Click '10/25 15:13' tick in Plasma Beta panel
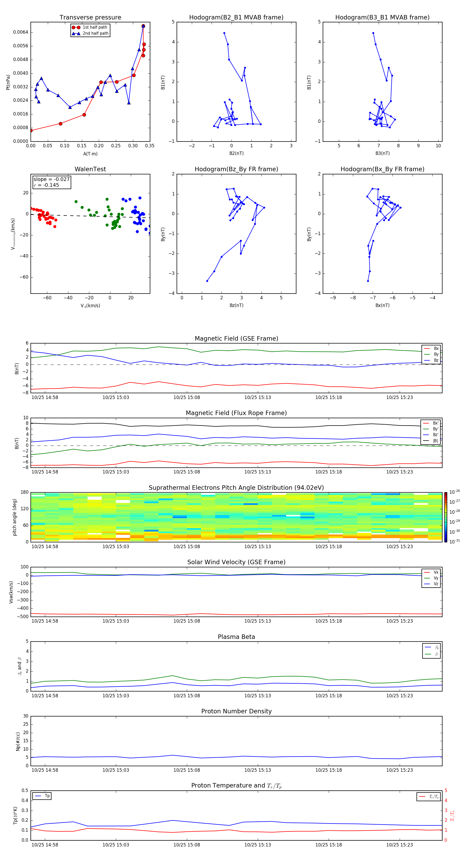This screenshot has width=473, height=868. (258, 696)
